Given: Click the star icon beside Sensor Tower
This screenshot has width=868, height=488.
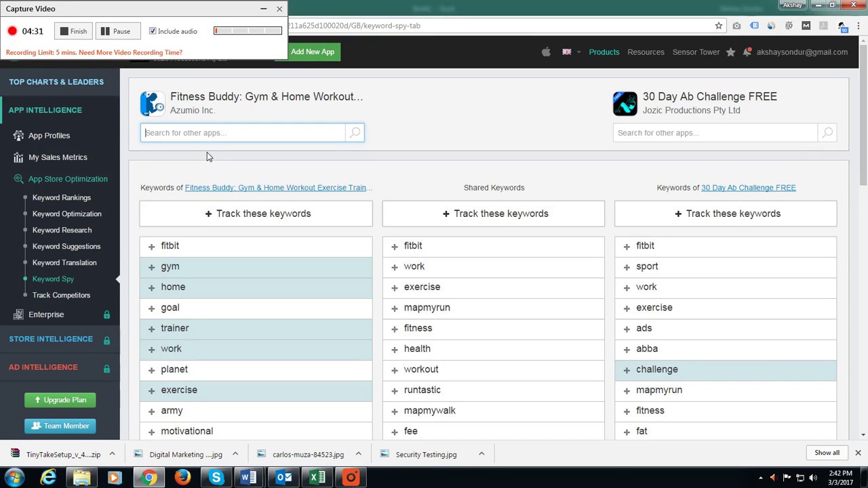Looking at the screenshot, I should (730, 52).
